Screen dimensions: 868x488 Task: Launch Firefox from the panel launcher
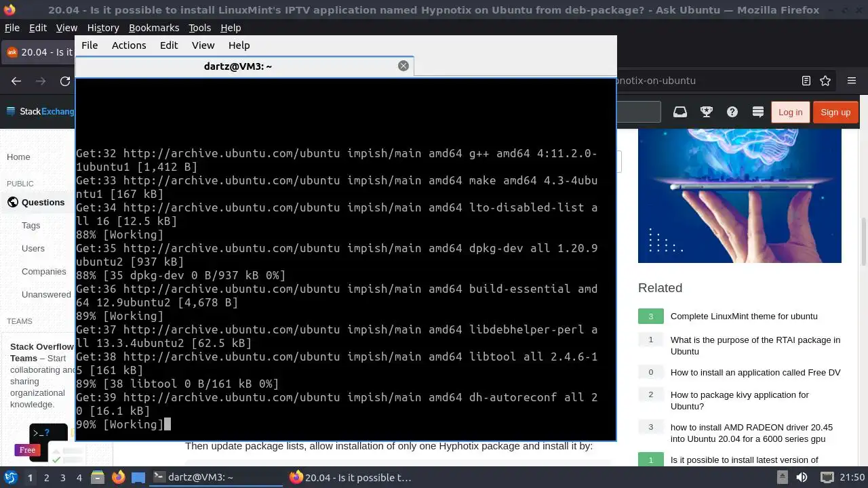pyautogui.click(x=118, y=477)
